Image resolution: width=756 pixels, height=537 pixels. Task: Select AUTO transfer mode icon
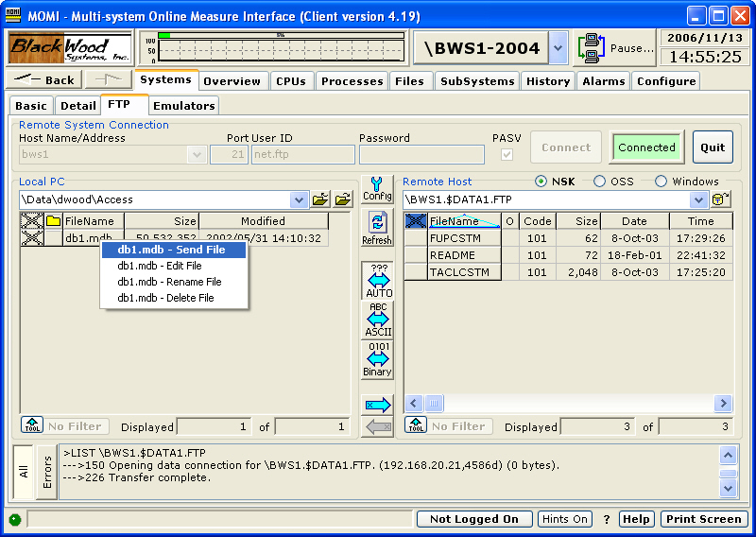tap(378, 282)
